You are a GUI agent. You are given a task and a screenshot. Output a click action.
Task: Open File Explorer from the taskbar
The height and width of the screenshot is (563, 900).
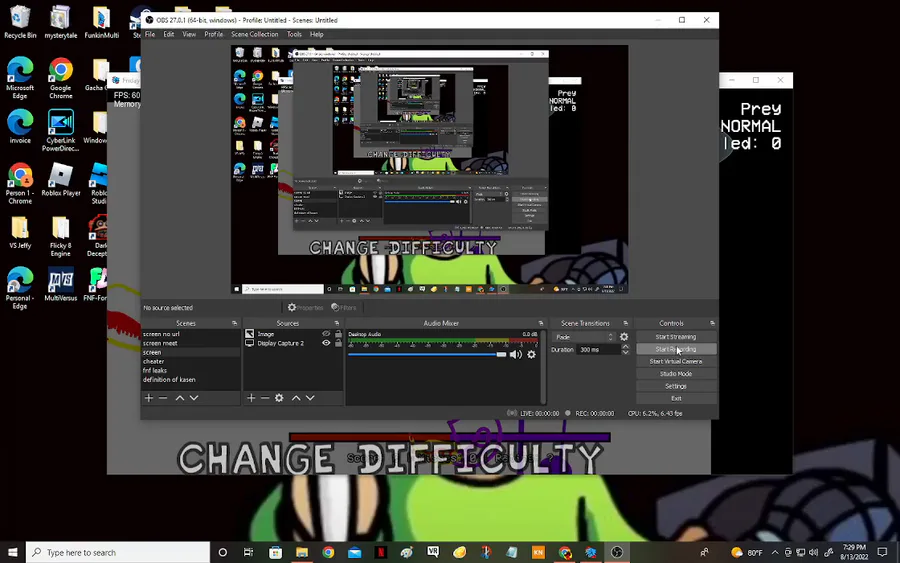(302, 552)
